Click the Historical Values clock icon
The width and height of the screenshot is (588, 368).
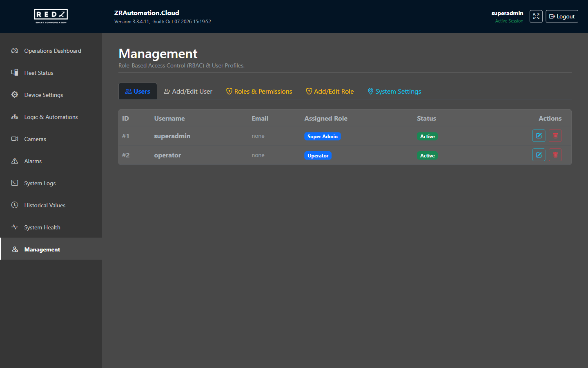pyautogui.click(x=15, y=205)
